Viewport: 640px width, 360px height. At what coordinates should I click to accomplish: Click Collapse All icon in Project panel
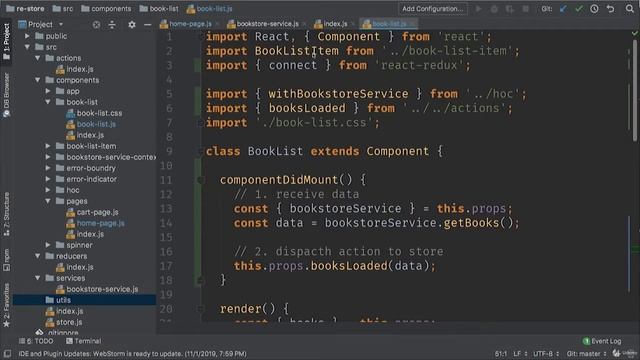112,24
